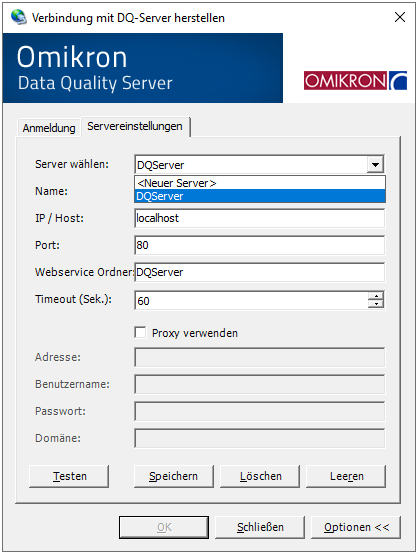This screenshot has width=419, height=553.
Task: Enable the Proxy verwenden checkbox
Action: [140, 333]
